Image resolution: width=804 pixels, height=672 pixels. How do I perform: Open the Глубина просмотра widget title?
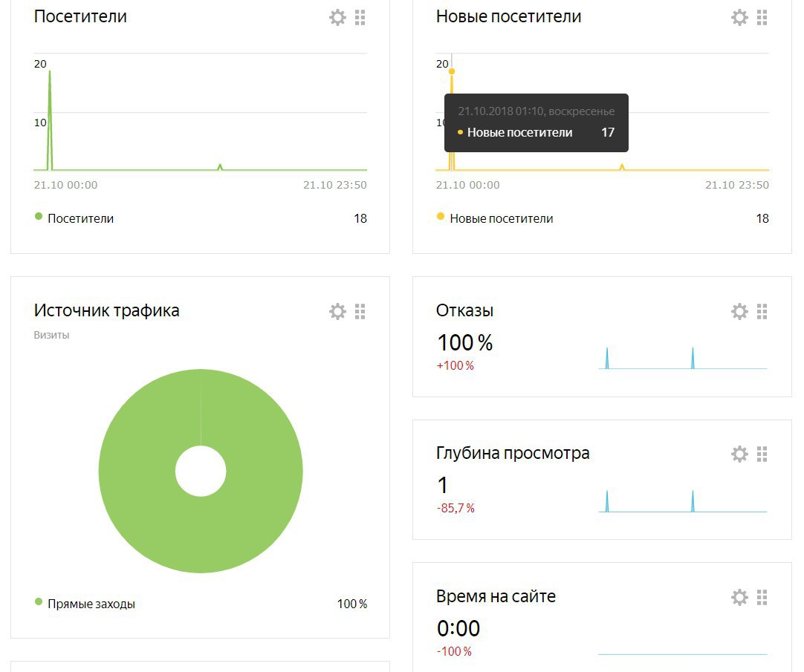513,454
